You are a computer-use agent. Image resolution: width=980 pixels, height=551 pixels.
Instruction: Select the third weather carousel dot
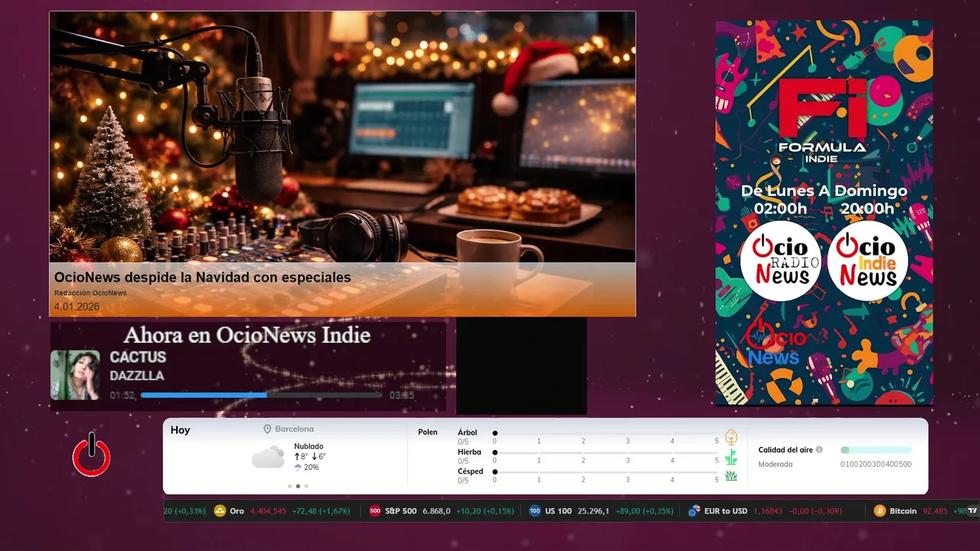306,486
